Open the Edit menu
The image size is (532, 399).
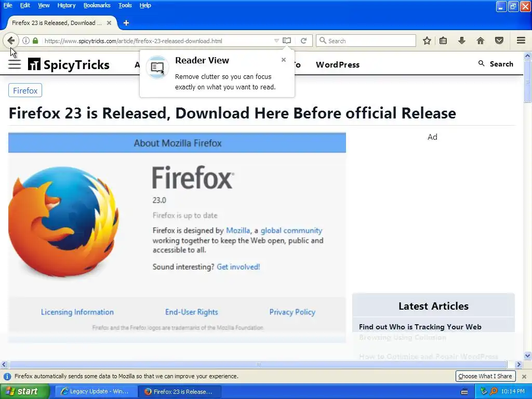coord(25,5)
